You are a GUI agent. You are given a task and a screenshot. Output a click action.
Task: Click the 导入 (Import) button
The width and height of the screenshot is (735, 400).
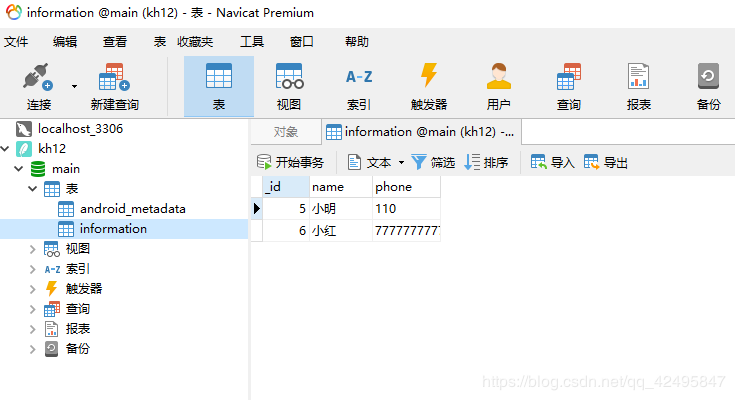pos(553,162)
